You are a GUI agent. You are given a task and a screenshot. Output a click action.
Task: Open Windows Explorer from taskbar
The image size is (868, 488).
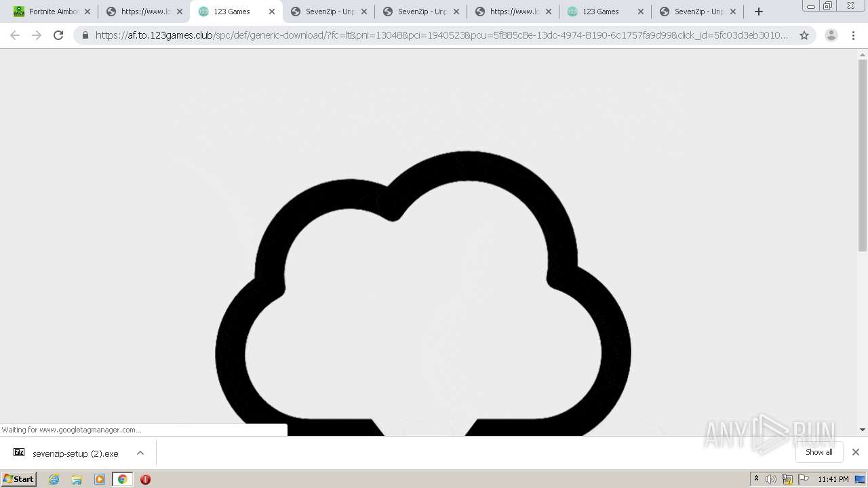click(x=77, y=479)
